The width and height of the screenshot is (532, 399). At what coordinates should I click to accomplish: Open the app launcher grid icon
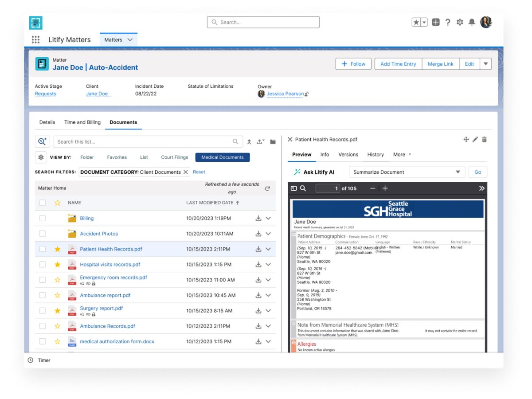pyautogui.click(x=36, y=39)
